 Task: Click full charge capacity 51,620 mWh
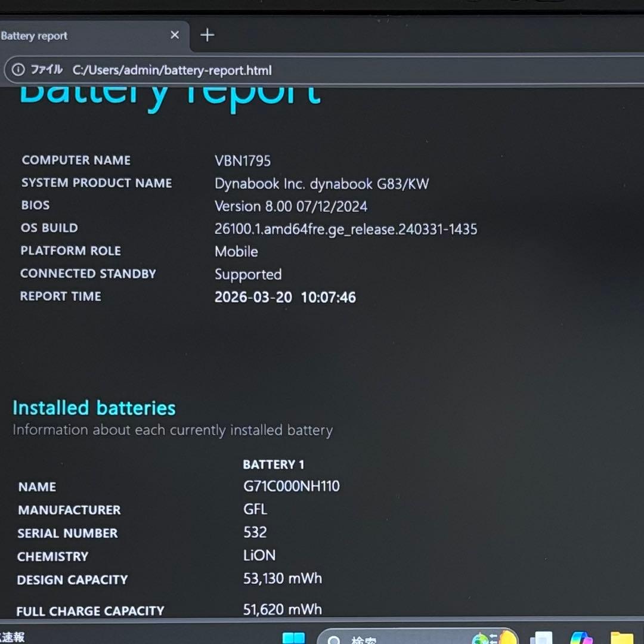[283, 609]
